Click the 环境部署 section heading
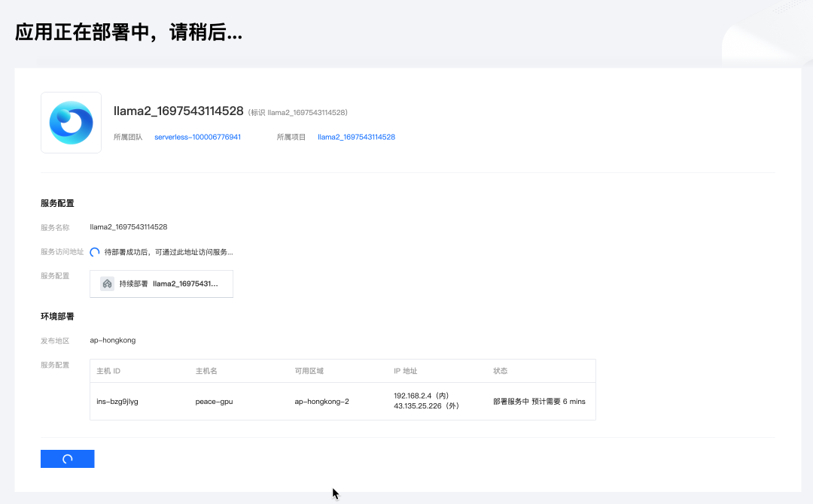This screenshot has height=504, width=813. click(x=57, y=317)
